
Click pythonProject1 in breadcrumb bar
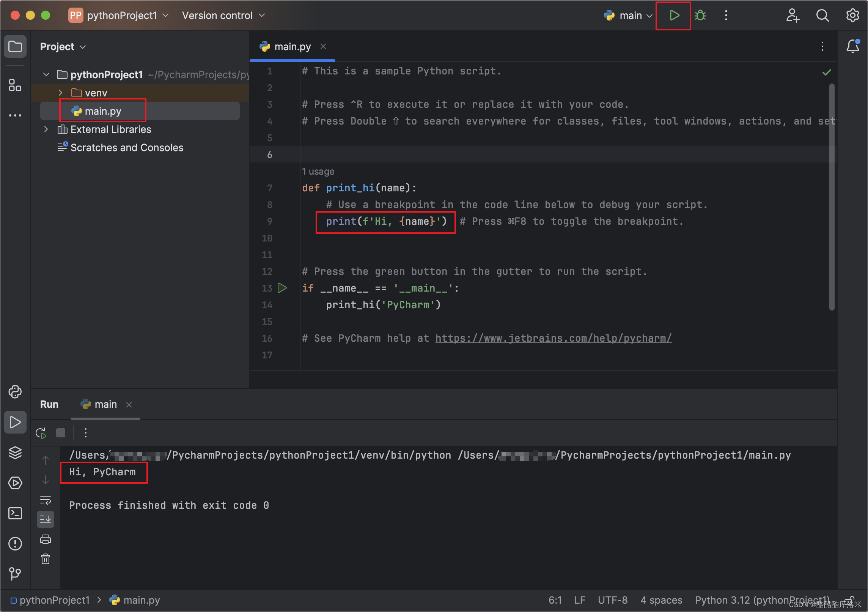pyautogui.click(x=50, y=600)
